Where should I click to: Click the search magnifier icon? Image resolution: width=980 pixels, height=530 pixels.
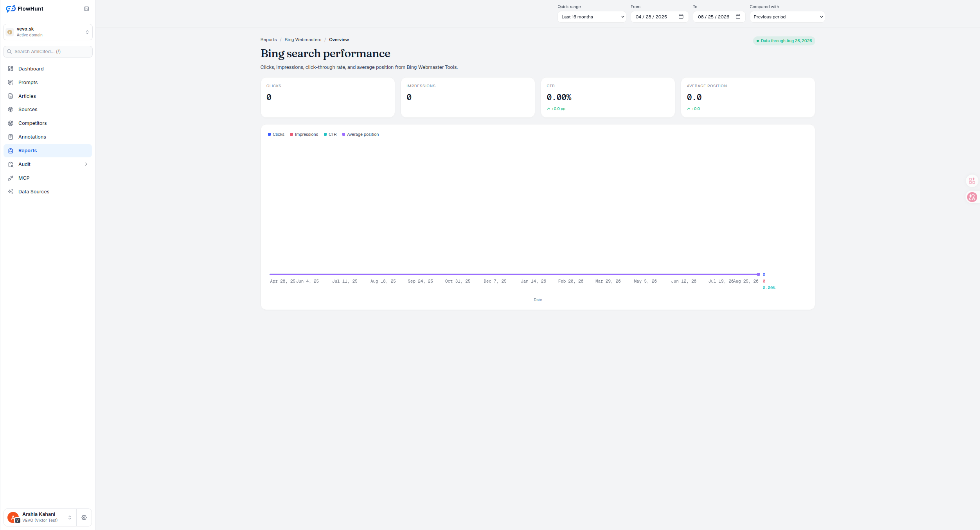(9, 52)
